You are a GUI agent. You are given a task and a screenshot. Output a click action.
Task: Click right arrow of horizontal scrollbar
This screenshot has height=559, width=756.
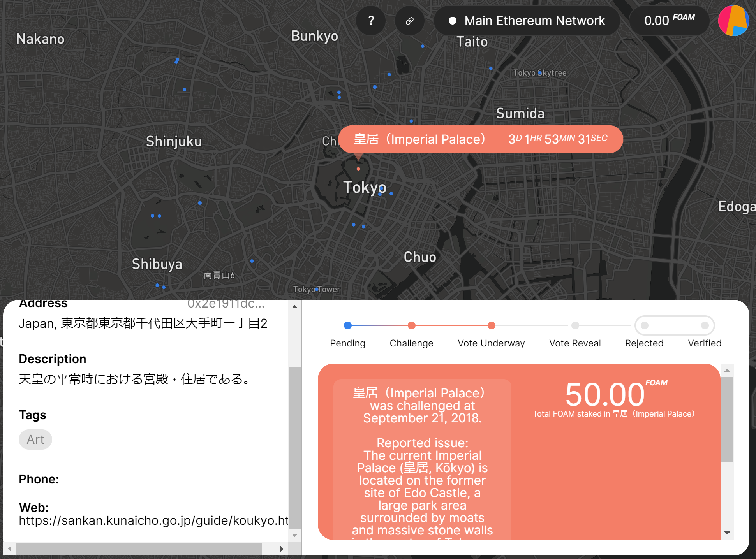click(281, 549)
